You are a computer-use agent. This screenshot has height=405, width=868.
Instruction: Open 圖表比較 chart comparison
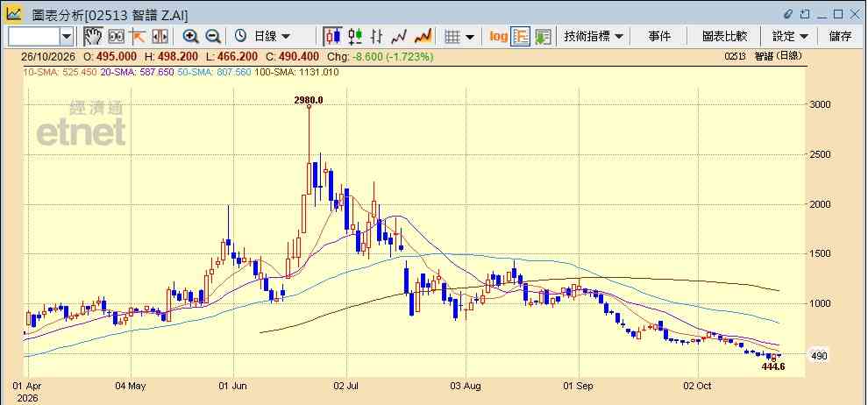click(x=724, y=37)
